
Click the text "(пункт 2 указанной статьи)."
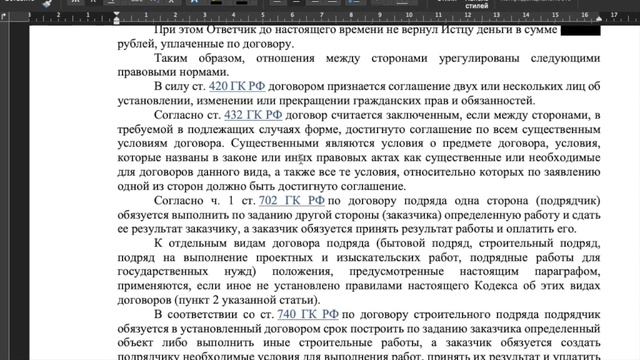[x=247, y=300]
